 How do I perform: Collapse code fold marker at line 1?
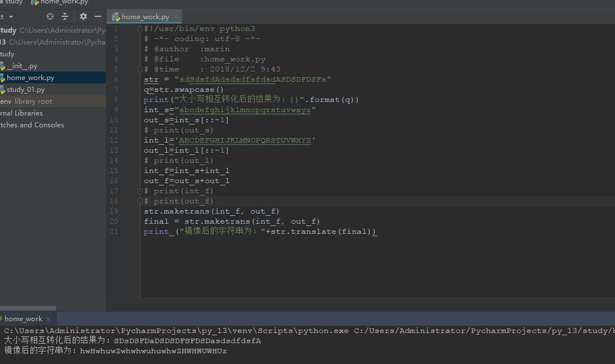point(140,29)
